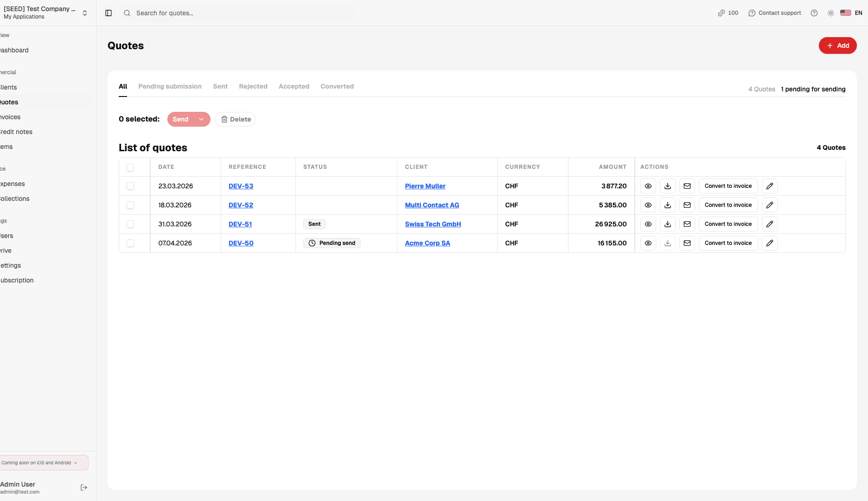868x501 pixels.
Task: Check the select-all checkbox in the table header
Action: pyautogui.click(x=130, y=167)
